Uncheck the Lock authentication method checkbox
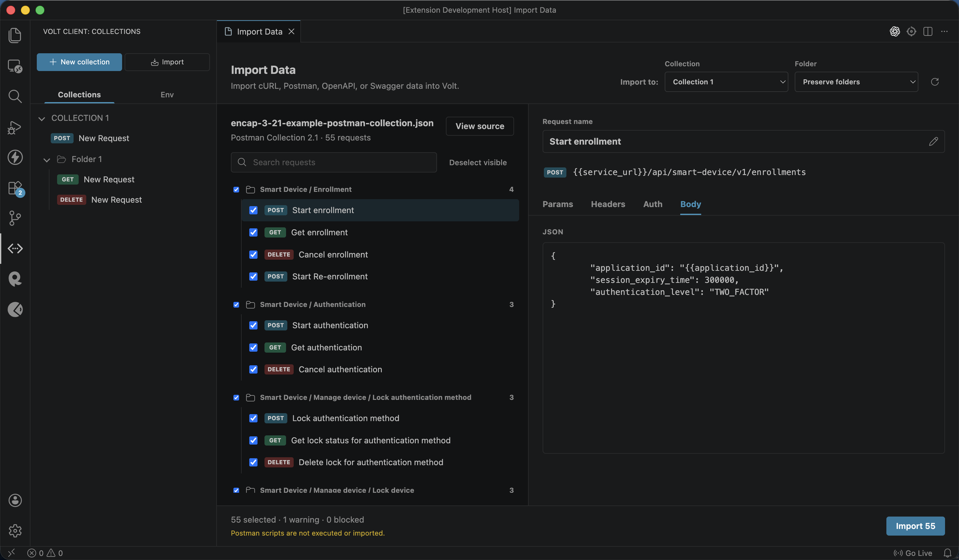Screen dimensions: 959x560 (x=253, y=418)
